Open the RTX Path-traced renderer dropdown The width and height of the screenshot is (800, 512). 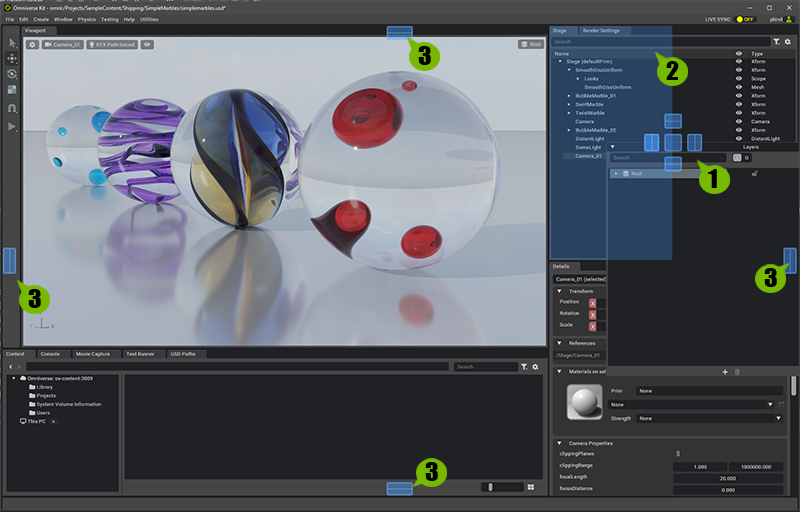pos(112,45)
